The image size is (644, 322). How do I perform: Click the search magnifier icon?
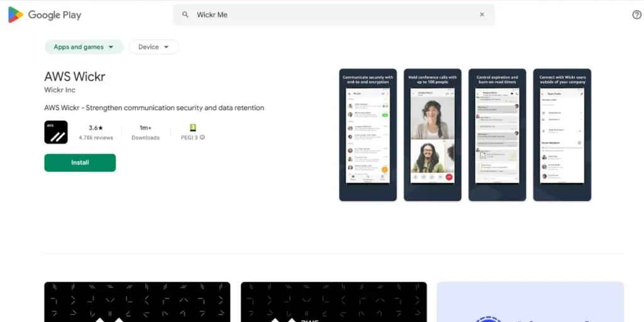pos(186,14)
